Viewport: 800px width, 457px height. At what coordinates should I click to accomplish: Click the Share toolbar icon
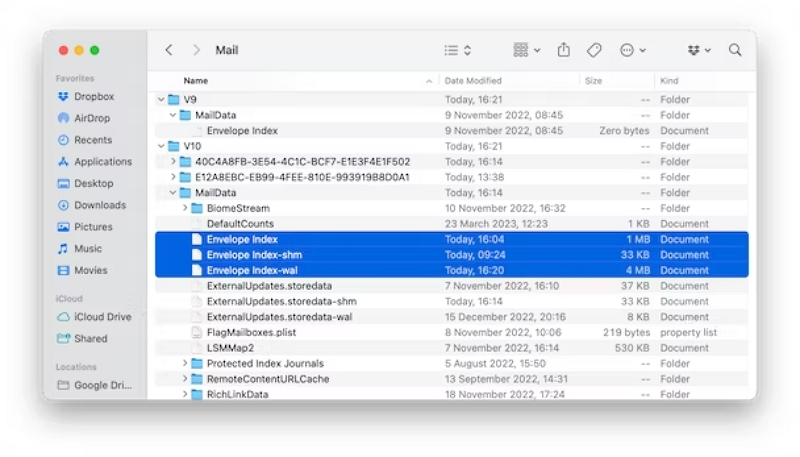tap(563, 49)
